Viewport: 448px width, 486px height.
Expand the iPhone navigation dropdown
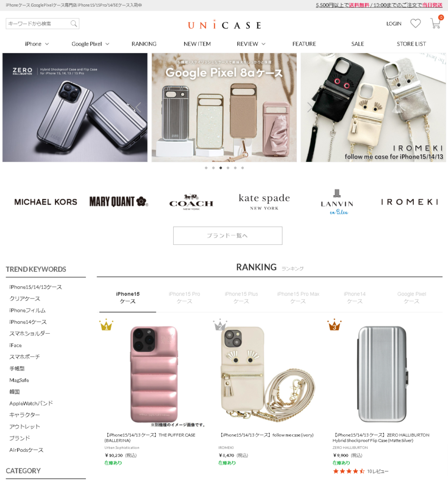(x=37, y=44)
